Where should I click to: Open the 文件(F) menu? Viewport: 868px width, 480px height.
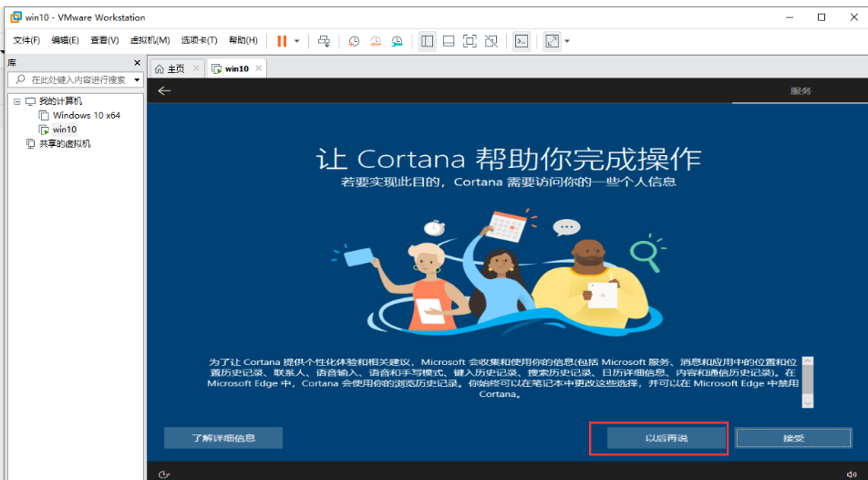pyautogui.click(x=26, y=40)
